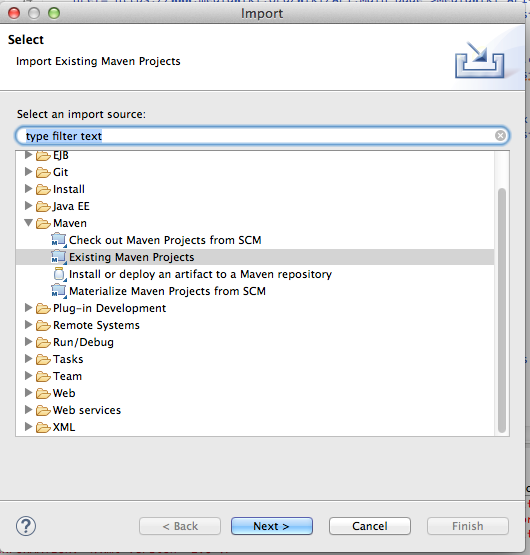Viewport: 530px width, 555px height.
Task: Select the Remote Systems tree item
Action: tap(96, 325)
